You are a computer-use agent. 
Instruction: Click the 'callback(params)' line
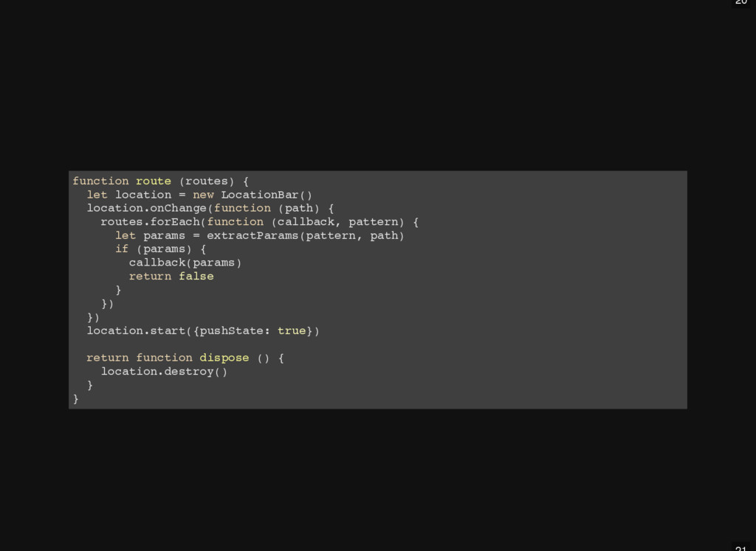click(x=185, y=263)
